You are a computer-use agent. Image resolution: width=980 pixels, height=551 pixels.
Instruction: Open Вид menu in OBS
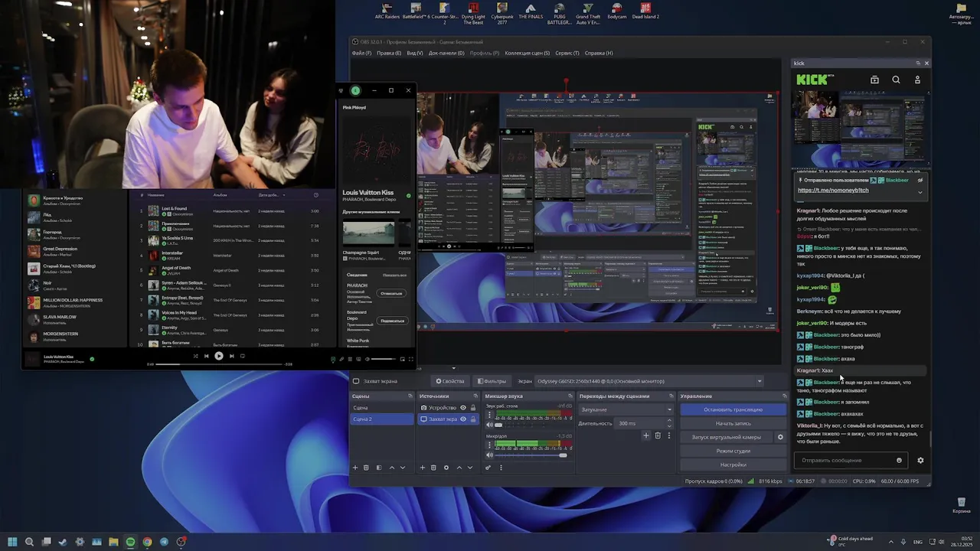[x=415, y=53]
